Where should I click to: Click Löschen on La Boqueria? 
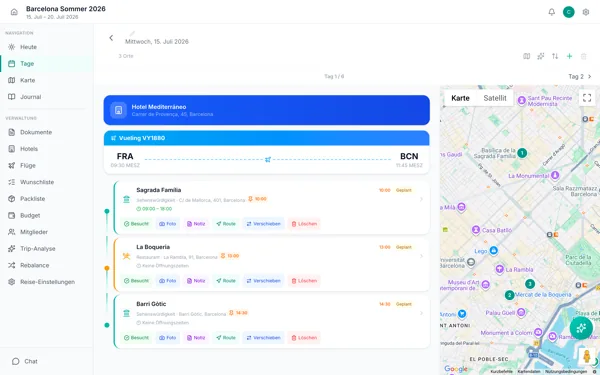(x=304, y=281)
